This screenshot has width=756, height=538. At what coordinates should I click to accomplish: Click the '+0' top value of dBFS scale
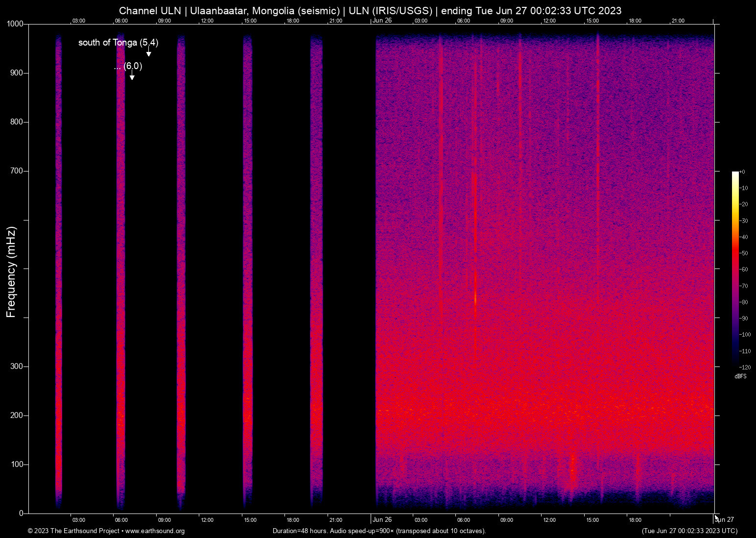[743, 172]
